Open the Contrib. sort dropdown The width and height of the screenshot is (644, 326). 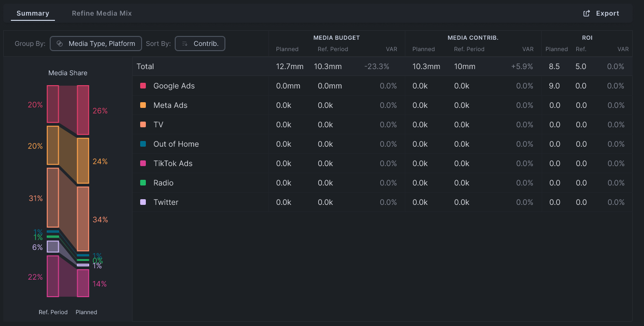click(200, 44)
